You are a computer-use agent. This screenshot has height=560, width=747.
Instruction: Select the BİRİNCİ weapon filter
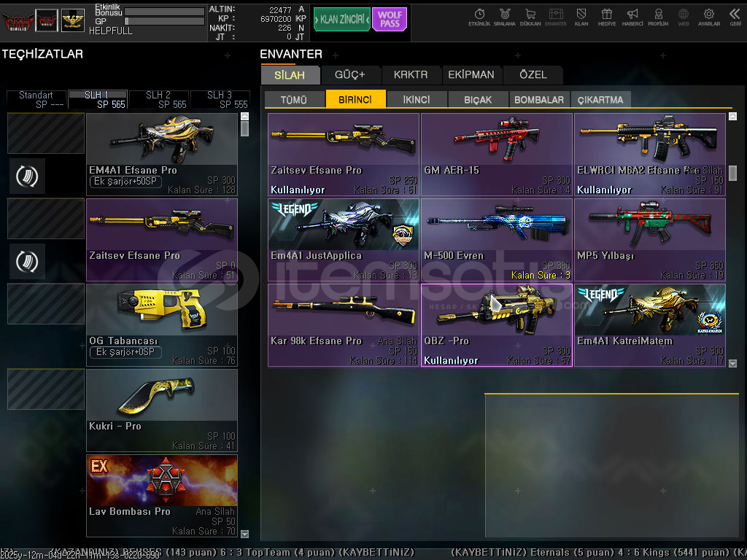pyautogui.click(x=355, y=99)
